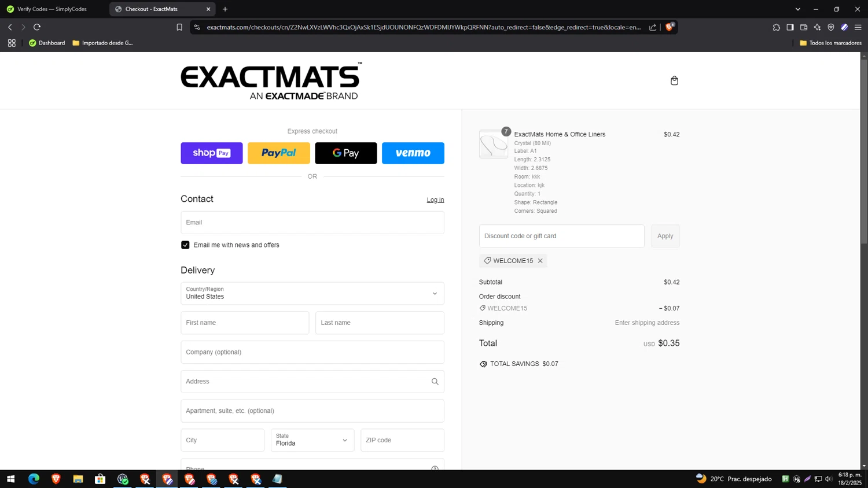868x488 pixels.
Task: Toggle the browser sidebar panel icon
Action: click(790, 27)
